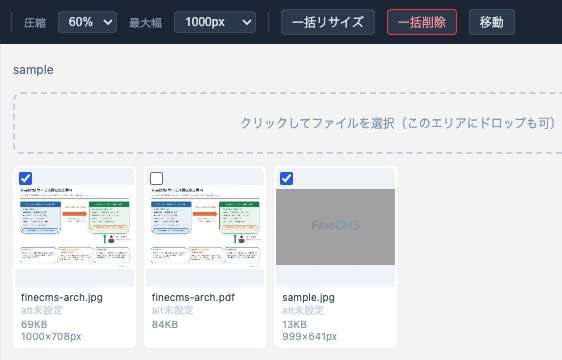Click alt未設定 under finecms-arch.jpg

pyautogui.click(x=42, y=310)
